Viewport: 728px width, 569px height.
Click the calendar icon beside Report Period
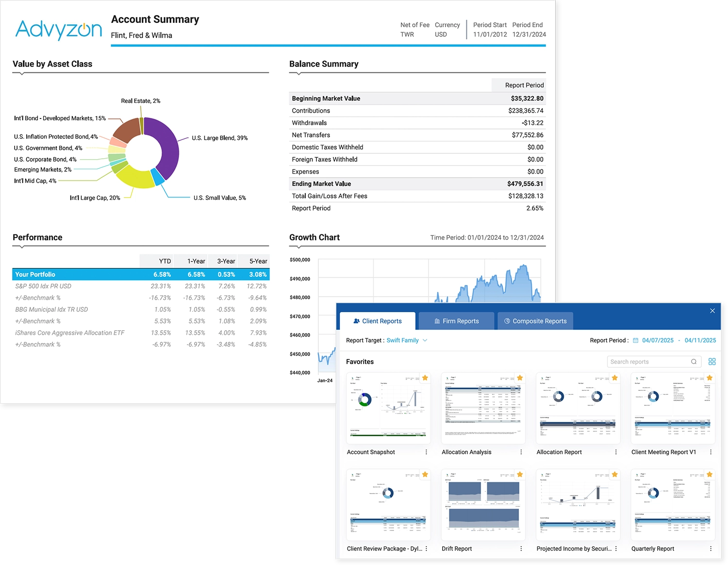point(636,340)
